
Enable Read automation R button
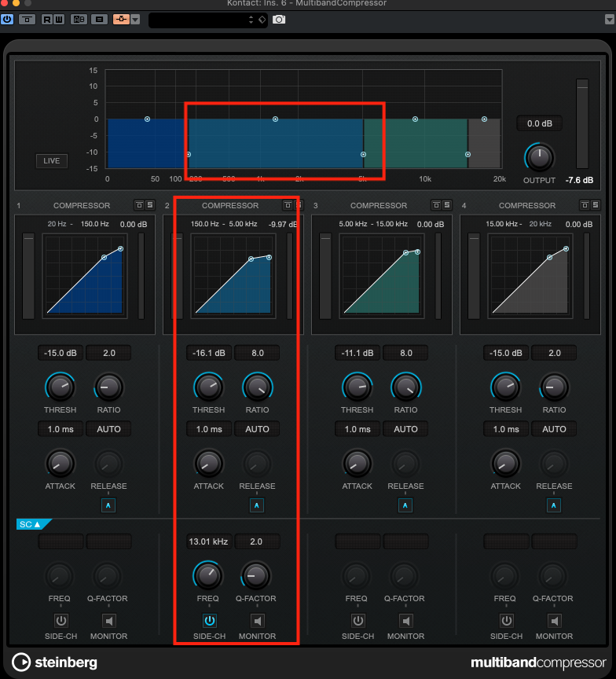tap(47, 20)
